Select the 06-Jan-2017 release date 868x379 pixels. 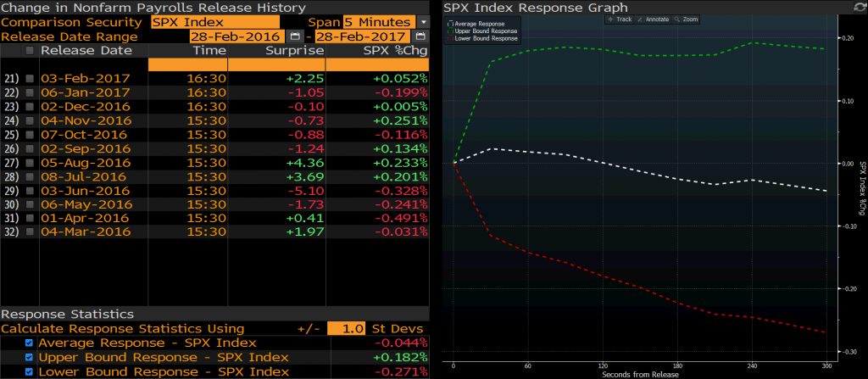point(86,92)
